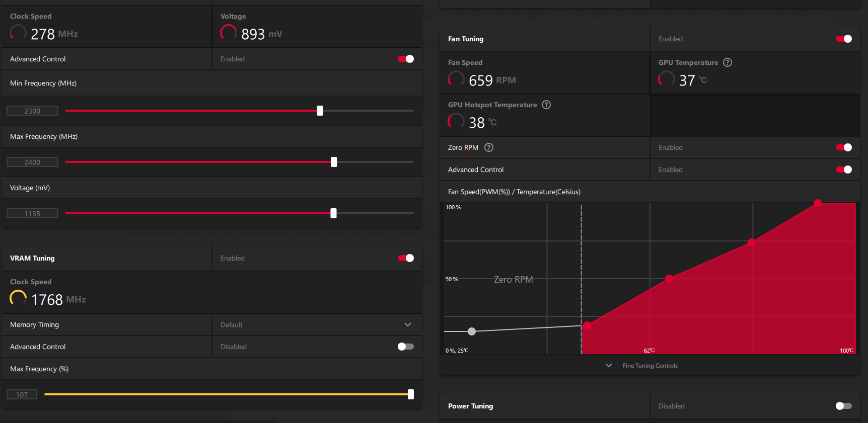Click the Max Frequency 2400 input field
Viewport: 868px width, 423px height.
pyautogui.click(x=32, y=162)
